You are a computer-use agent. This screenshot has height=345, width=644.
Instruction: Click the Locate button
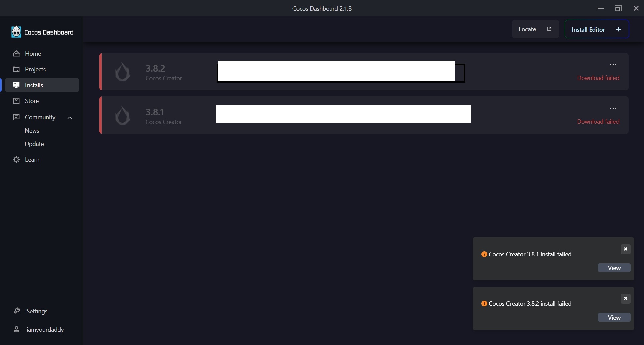(535, 29)
